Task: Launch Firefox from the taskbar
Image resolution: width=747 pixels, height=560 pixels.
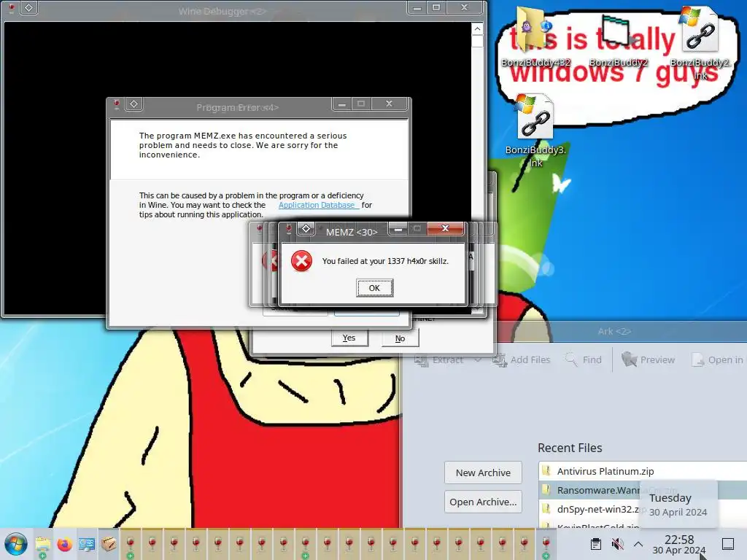Action: click(64, 544)
